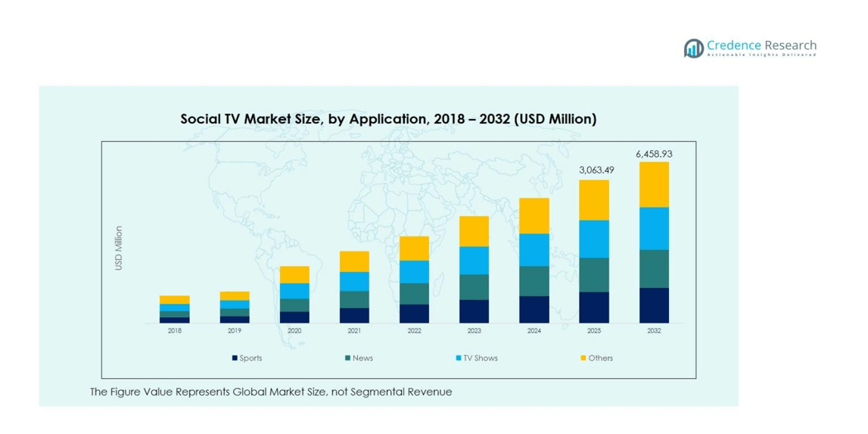Select the 2022 x-axis label
This screenshot has height=434, width=868.
[414, 331]
